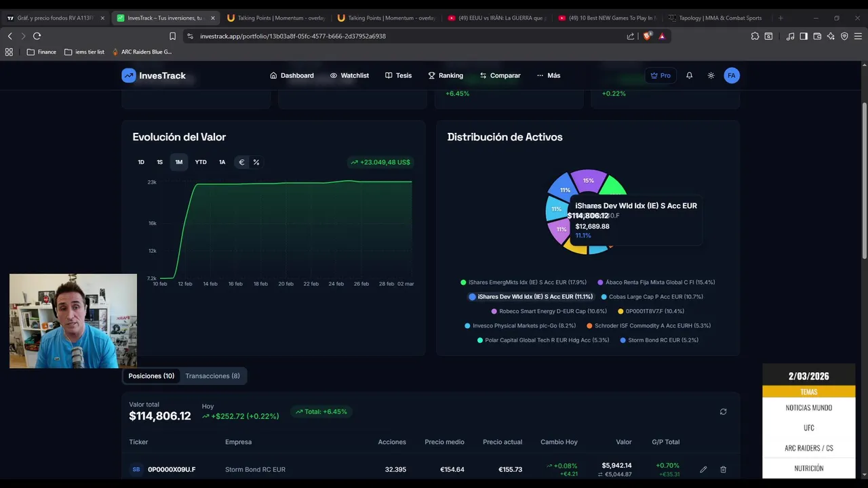This screenshot has height=488, width=868.
Task: Click 0P0000X09U.F ticker
Action: 172,469
